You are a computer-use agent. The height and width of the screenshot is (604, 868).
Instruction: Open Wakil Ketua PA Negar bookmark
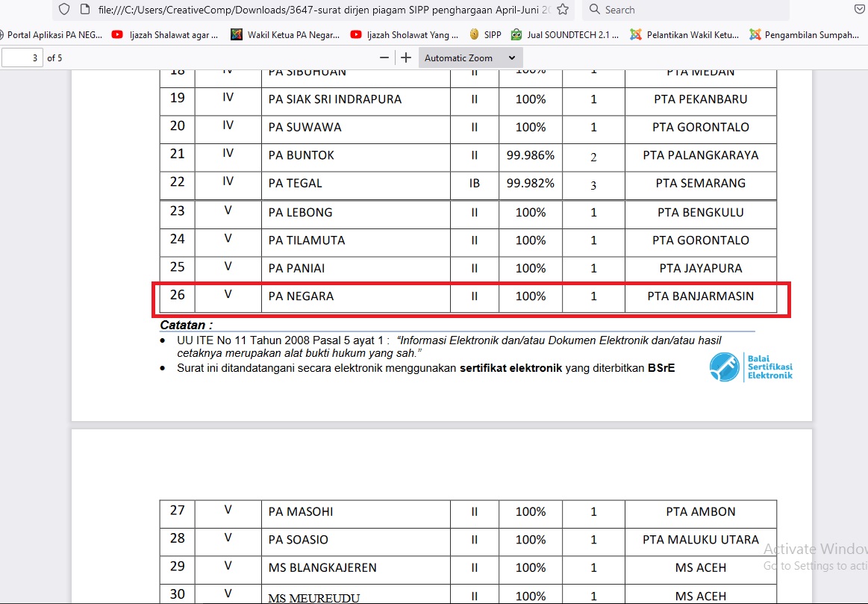coord(285,35)
